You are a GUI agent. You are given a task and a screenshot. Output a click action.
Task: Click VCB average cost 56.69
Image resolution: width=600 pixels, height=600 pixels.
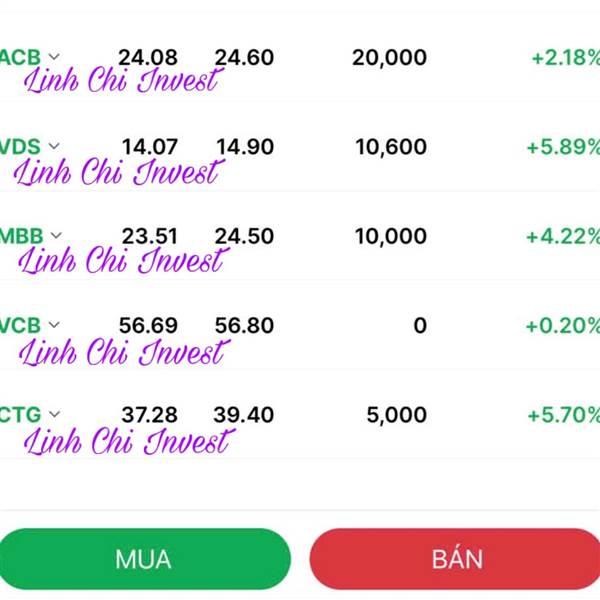(x=148, y=326)
